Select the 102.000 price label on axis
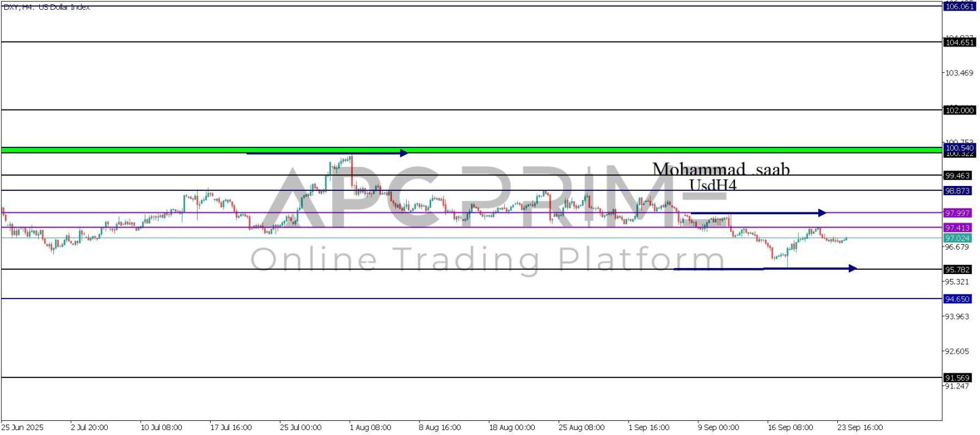Viewport: 980px width, 435px height. tap(959, 110)
